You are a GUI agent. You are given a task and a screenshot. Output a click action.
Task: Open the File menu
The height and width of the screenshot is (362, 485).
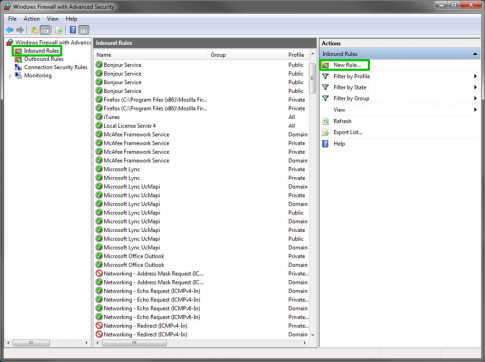tap(12, 19)
